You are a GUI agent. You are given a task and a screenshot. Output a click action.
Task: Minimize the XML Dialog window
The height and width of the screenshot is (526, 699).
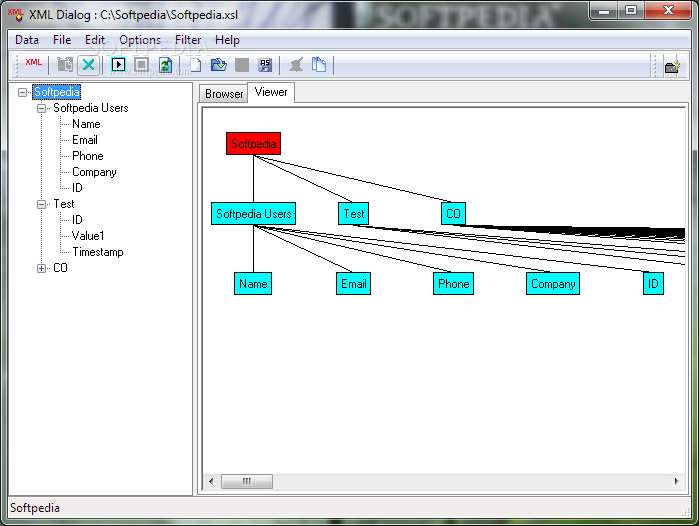point(604,11)
